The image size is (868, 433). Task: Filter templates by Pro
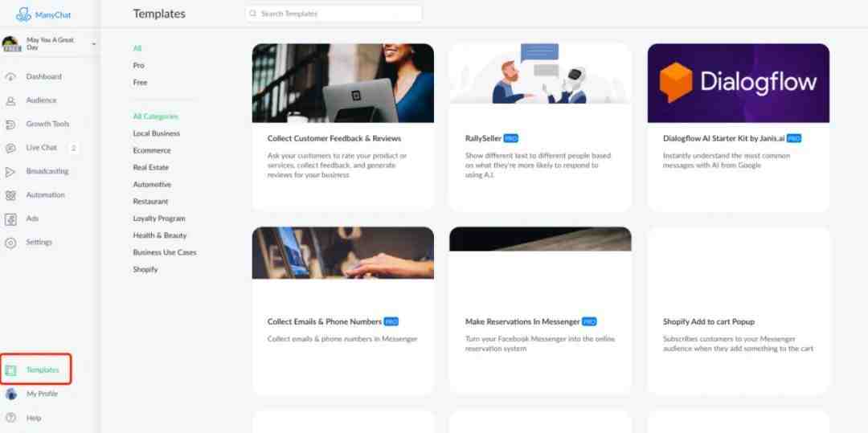click(x=138, y=65)
